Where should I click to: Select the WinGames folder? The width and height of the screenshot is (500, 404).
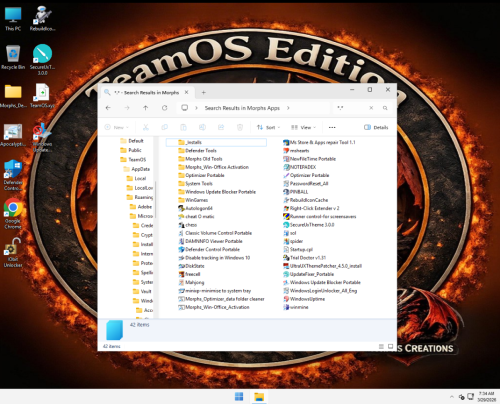pyautogui.click(x=193, y=200)
